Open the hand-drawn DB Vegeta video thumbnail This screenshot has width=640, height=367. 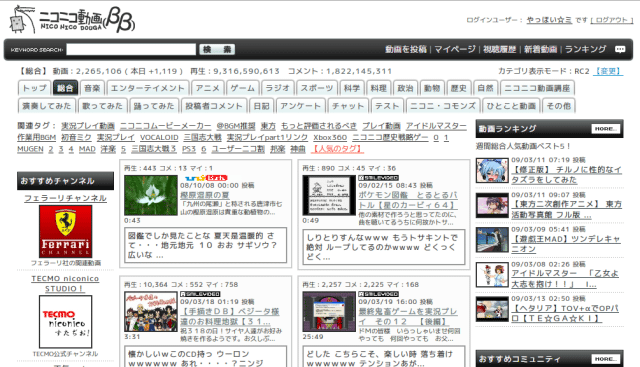[151, 311]
